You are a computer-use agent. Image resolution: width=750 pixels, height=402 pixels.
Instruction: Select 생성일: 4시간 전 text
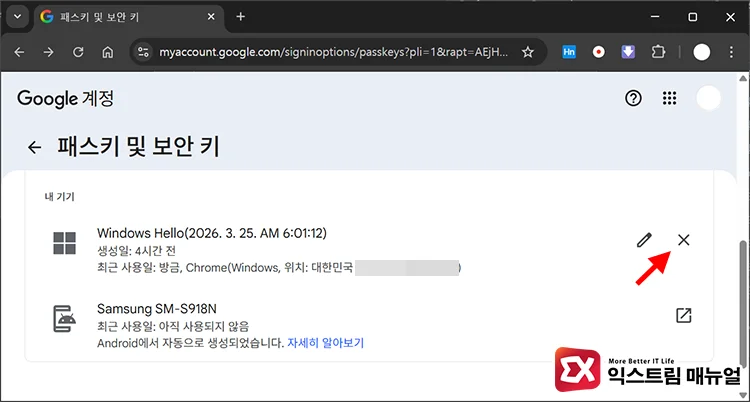(x=136, y=251)
